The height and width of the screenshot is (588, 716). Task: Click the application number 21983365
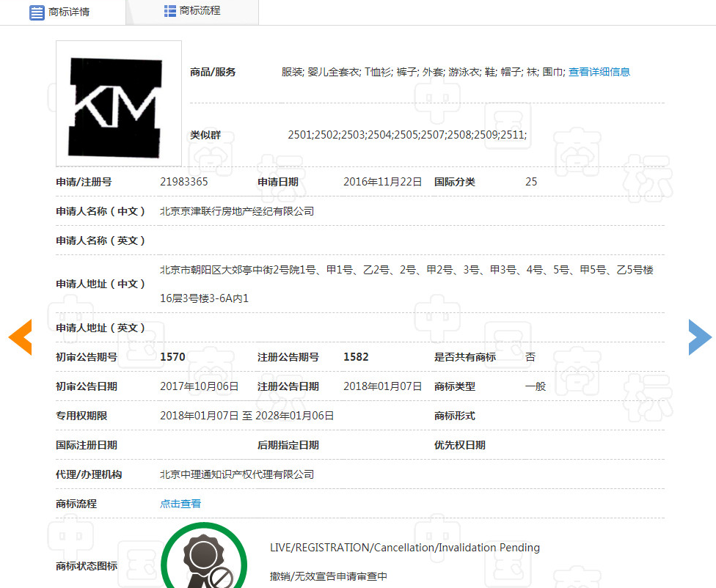pos(184,182)
